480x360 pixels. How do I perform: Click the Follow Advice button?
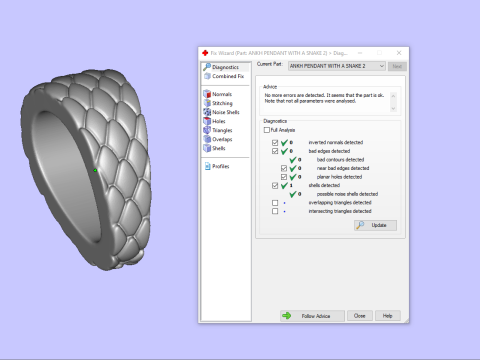[312, 316]
